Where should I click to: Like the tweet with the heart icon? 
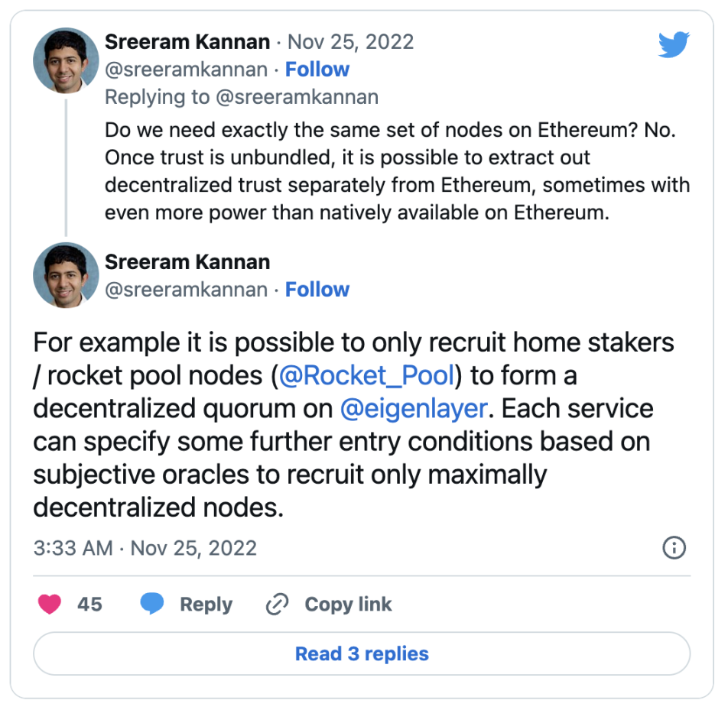50,605
